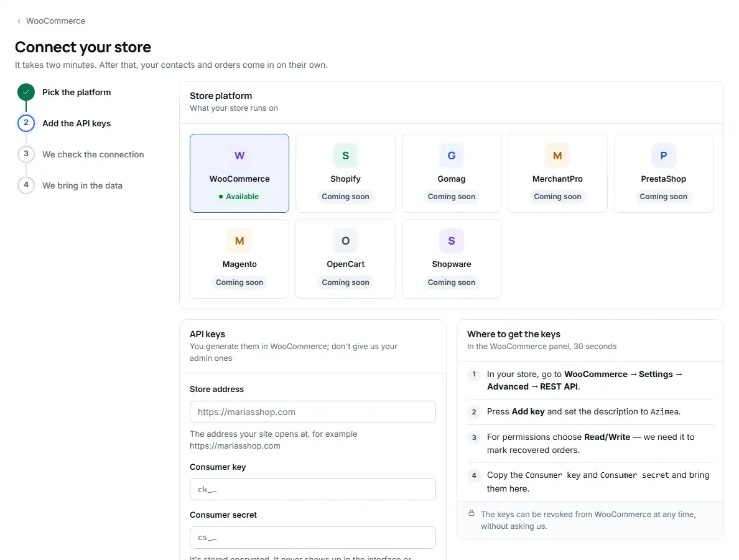739x560 pixels.
Task: Click the Coming soon badge under MerchantPro
Action: point(557,197)
